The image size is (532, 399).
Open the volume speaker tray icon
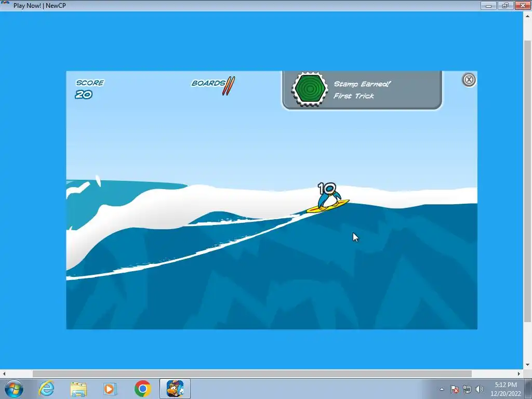pos(480,389)
